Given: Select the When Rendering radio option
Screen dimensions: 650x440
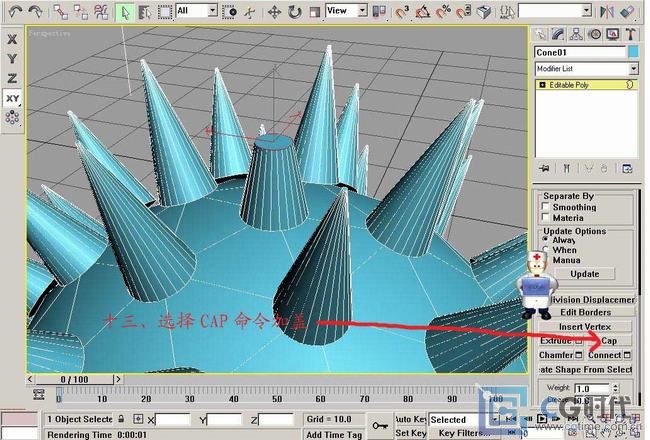Looking at the screenshot, I should (x=546, y=250).
